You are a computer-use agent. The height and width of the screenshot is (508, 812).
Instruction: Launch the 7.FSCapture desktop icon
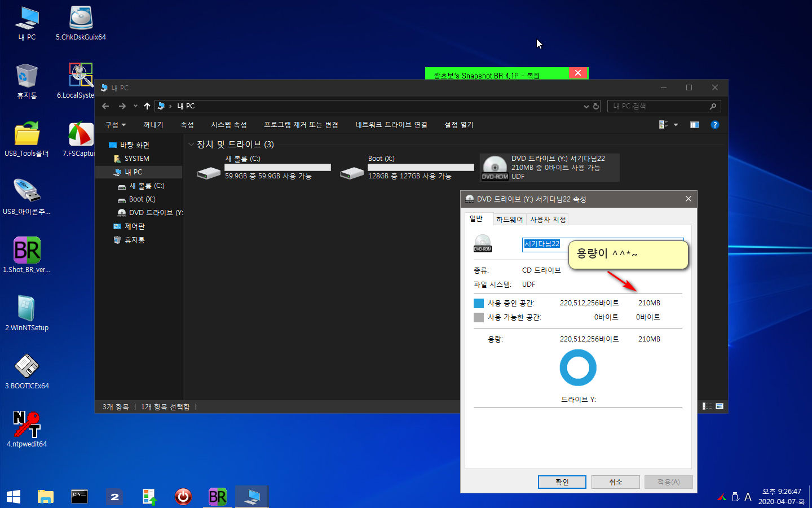(80, 139)
